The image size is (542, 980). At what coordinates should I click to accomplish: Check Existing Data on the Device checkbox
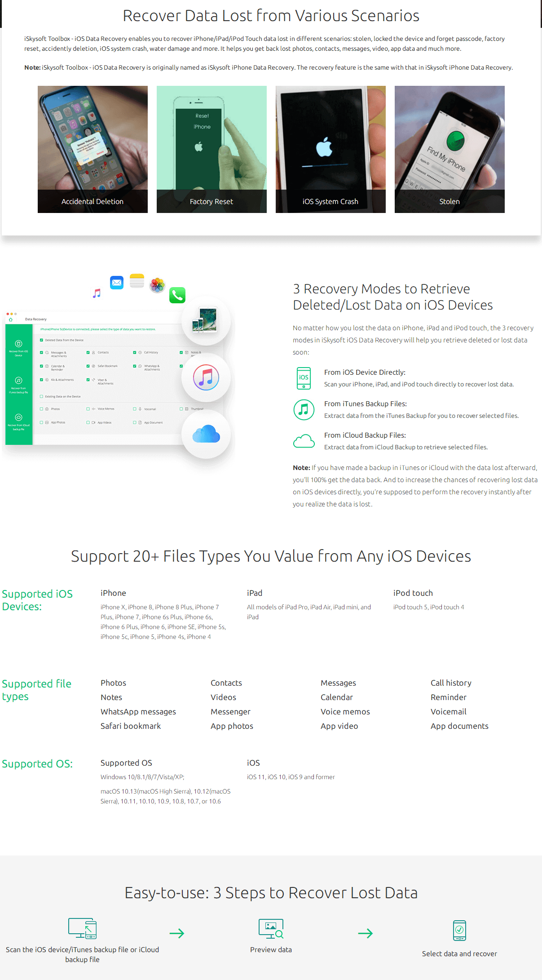pos(41,397)
